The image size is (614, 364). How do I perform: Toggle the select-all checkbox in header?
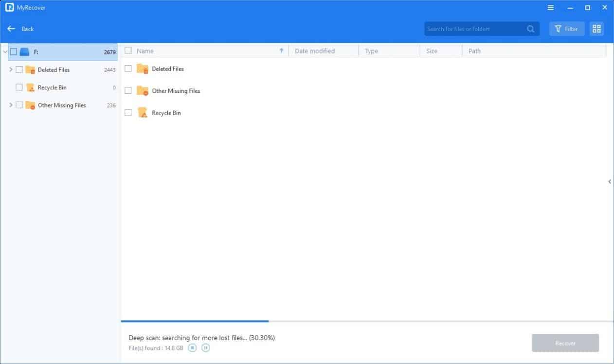[128, 51]
